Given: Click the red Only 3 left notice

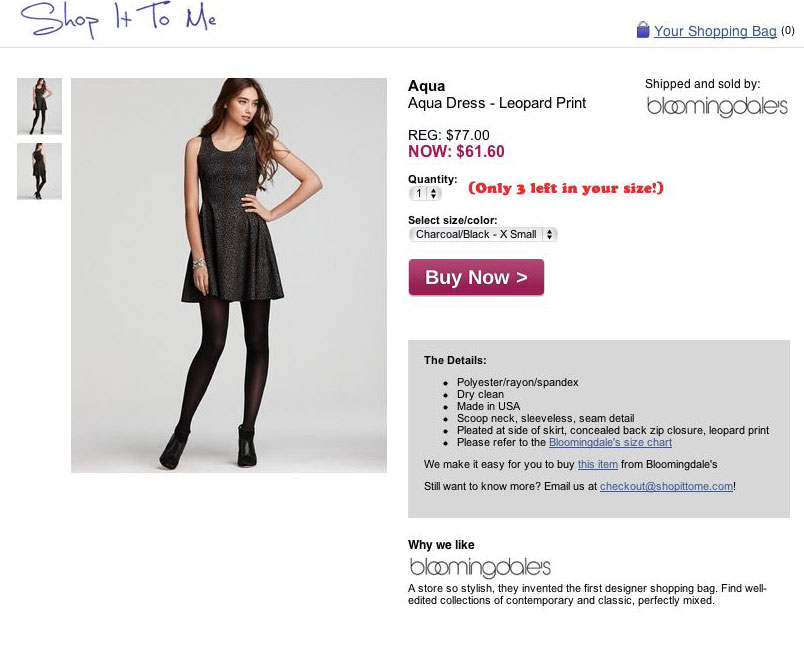Looking at the screenshot, I should pos(565,188).
